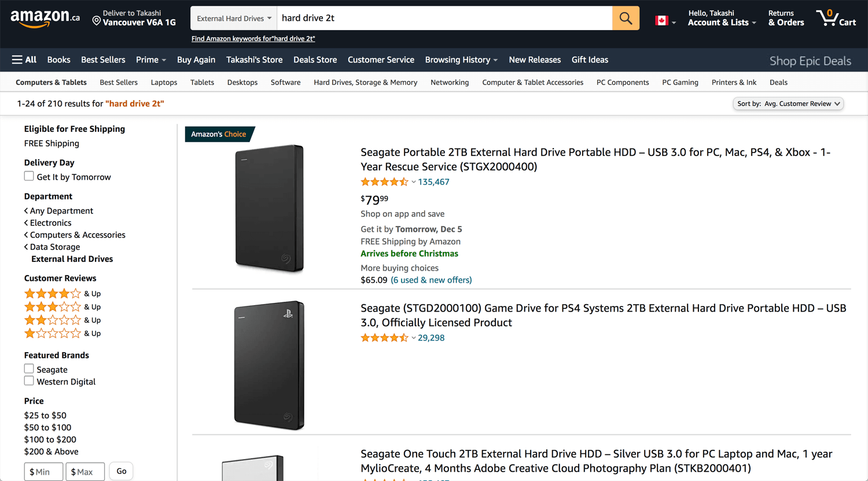The height and width of the screenshot is (481, 868).
Task: Expand the External Hard Drives search category dropdown
Action: (x=234, y=18)
